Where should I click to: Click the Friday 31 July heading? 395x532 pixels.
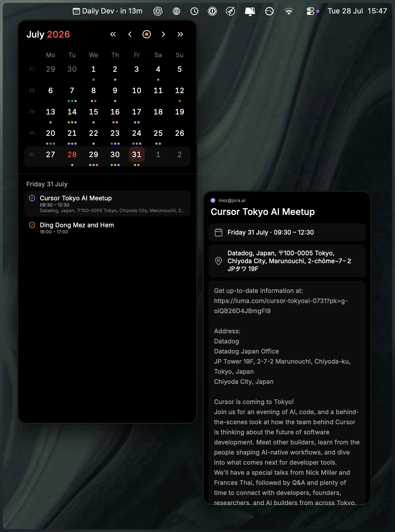pos(47,184)
